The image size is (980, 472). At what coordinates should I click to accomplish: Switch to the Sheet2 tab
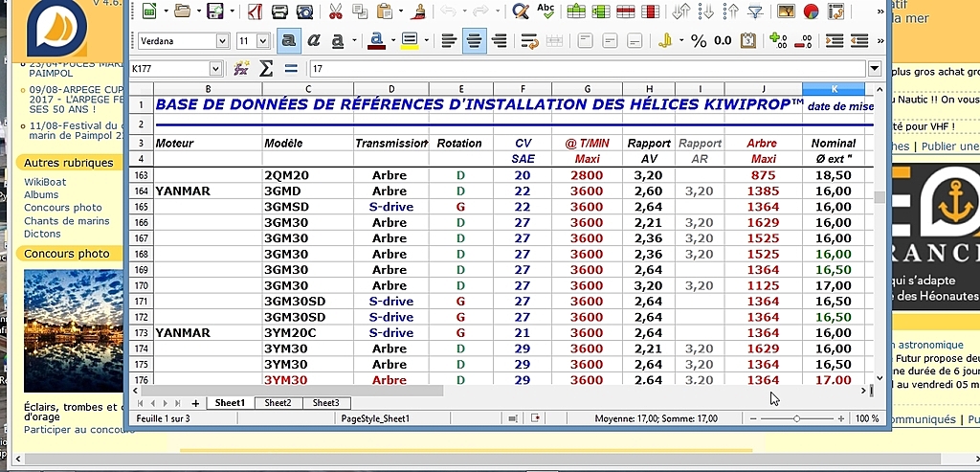pyautogui.click(x=278, y=403)
